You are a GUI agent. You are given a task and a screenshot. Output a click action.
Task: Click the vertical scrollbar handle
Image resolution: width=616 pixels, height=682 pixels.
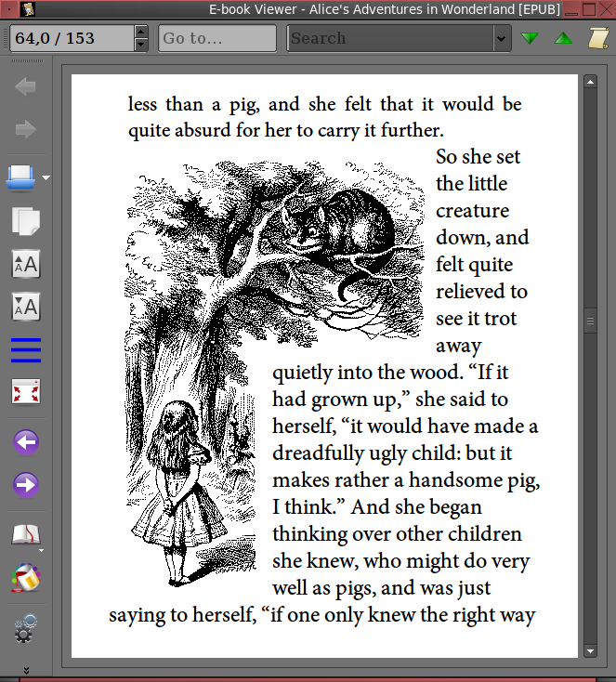(x=589, y=321)
